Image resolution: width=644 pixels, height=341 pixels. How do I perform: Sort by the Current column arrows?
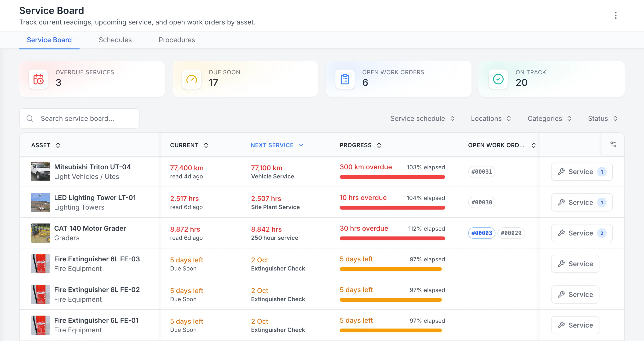(206, 145)
